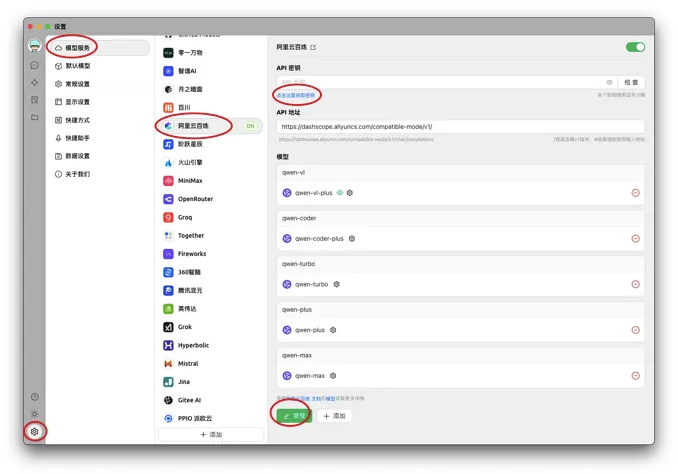Select the Hyperbolic provider

point(210,345)
